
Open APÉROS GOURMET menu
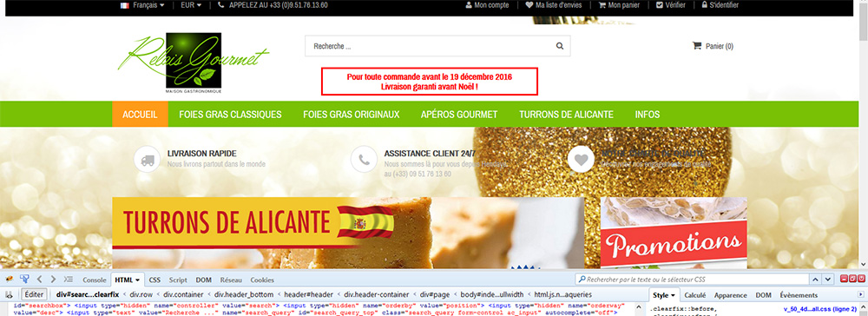pos(459,115)
